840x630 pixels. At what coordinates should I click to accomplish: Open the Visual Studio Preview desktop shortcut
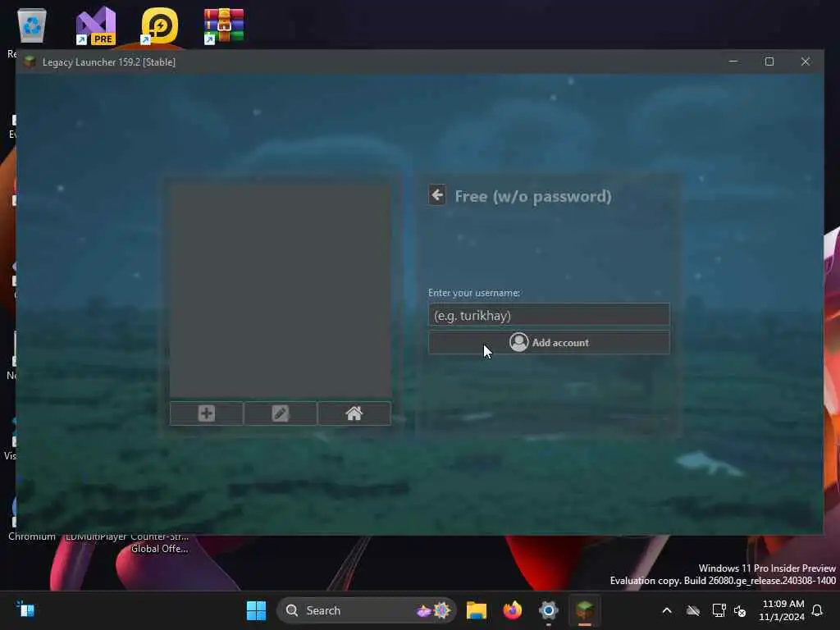tap(96, 25)
